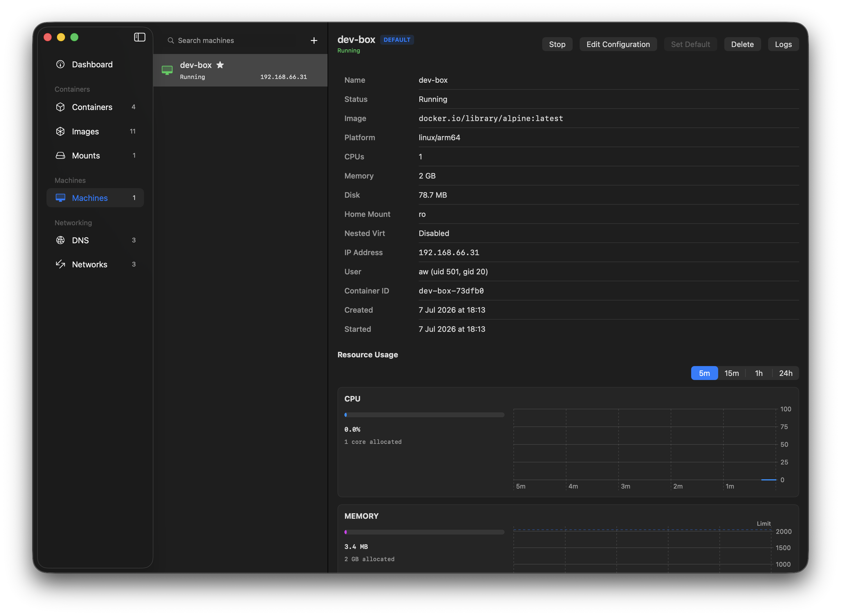Click the 0.0% CPU reading
Screen dimensions: 841x616
352,429
